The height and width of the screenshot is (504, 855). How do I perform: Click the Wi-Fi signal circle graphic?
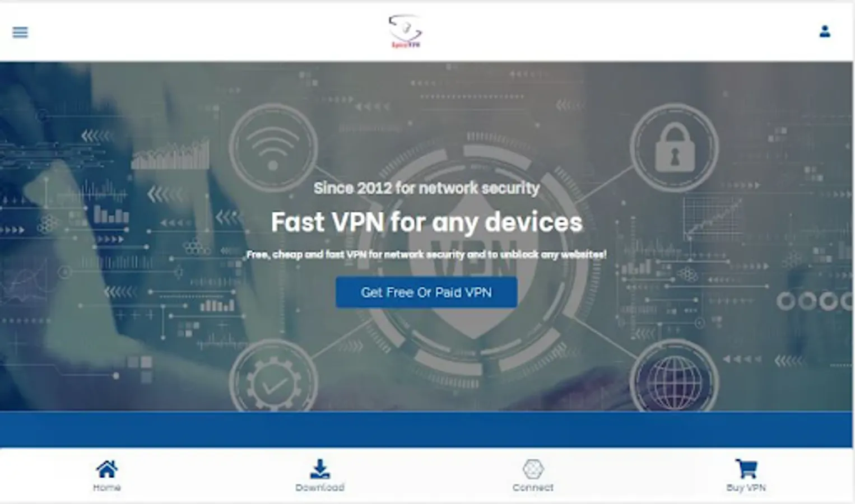tap(273, 147)
